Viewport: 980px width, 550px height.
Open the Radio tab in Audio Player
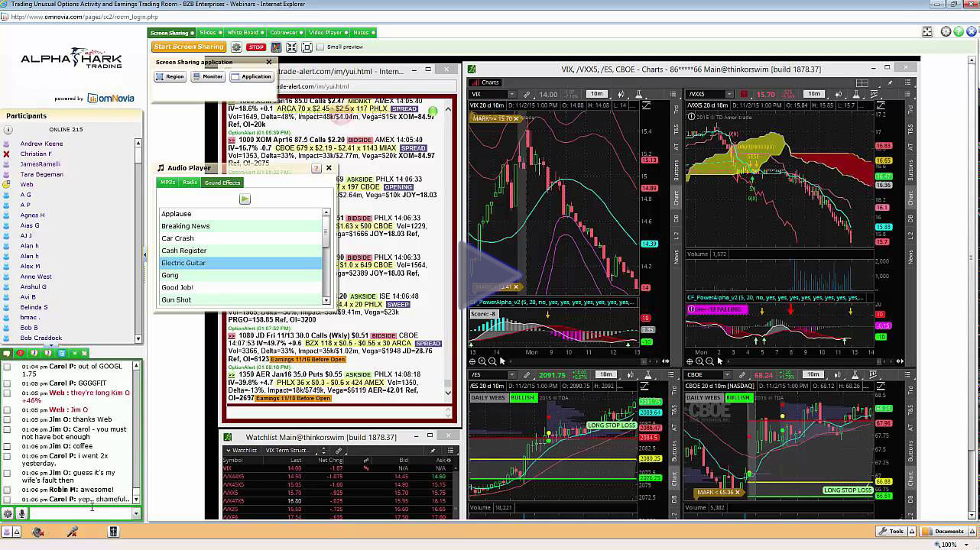pos(190,183)
